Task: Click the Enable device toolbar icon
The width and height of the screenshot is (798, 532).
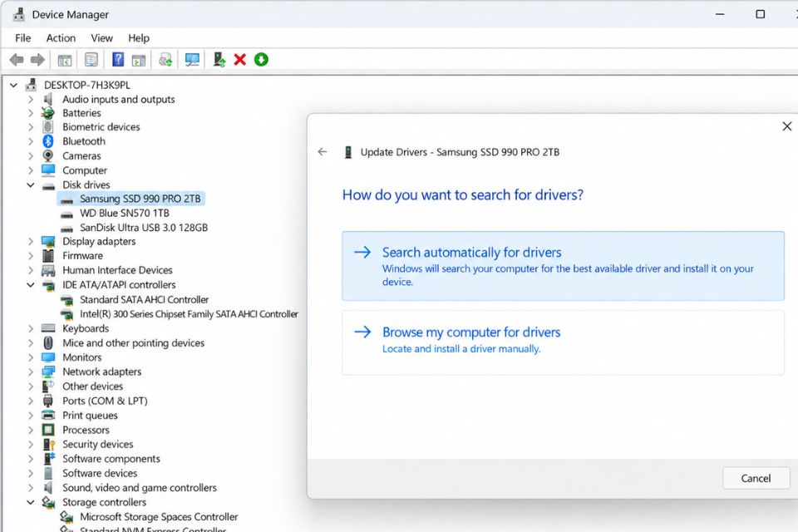Action: [219, 60]
